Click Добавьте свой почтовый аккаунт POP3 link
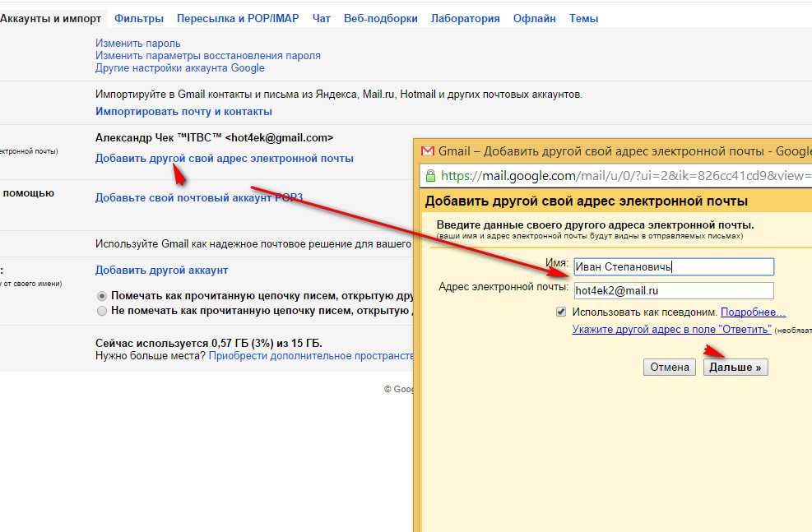Viewport: 812px width, 532px height. tap(199, 197)
